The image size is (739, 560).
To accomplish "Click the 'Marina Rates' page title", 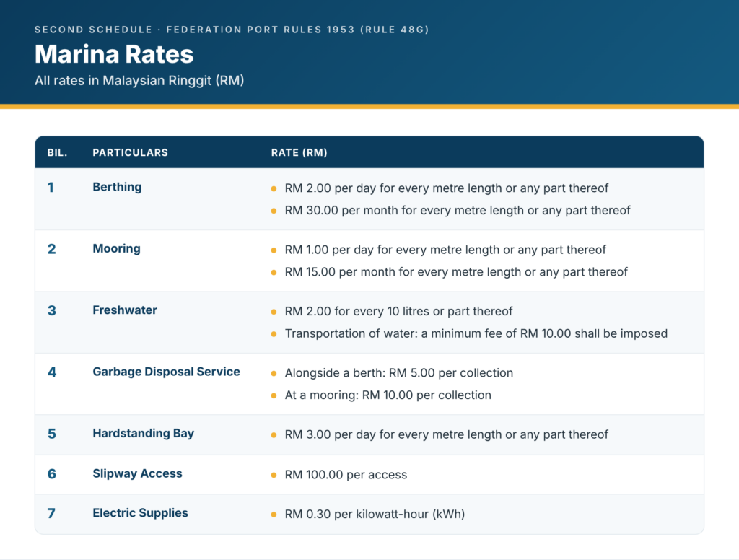I will coord(114,53).
